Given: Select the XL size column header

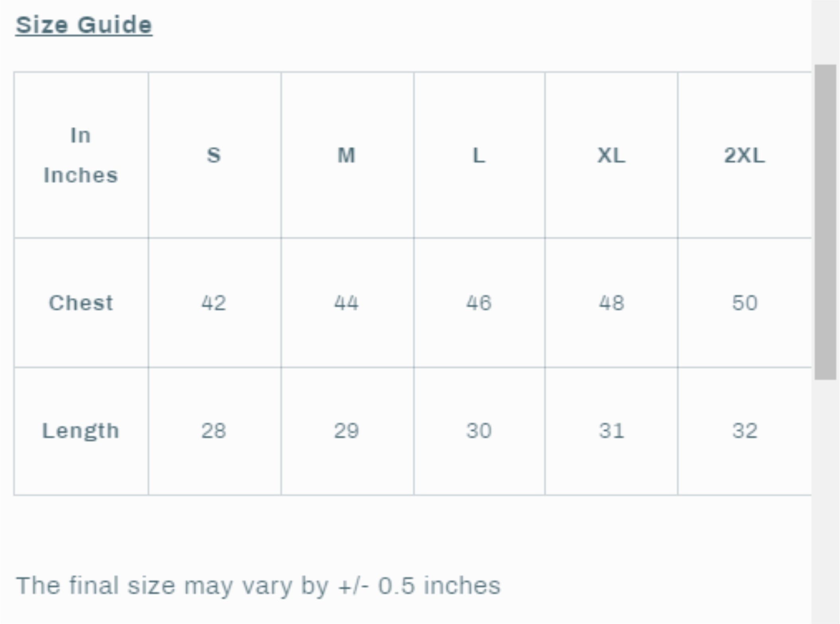Looking at the screenshot, I should point(611,155).
